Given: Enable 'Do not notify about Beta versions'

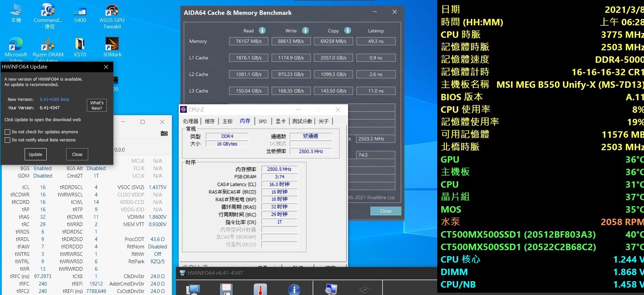Looking at the screenshot, I should click(x=7, y=140).
